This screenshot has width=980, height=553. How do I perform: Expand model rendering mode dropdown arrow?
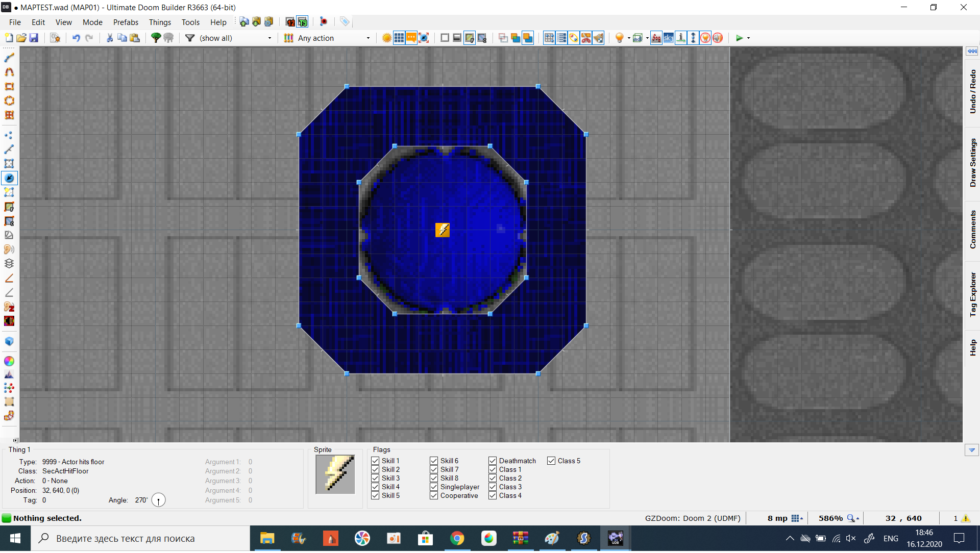[x=647, y=38]
